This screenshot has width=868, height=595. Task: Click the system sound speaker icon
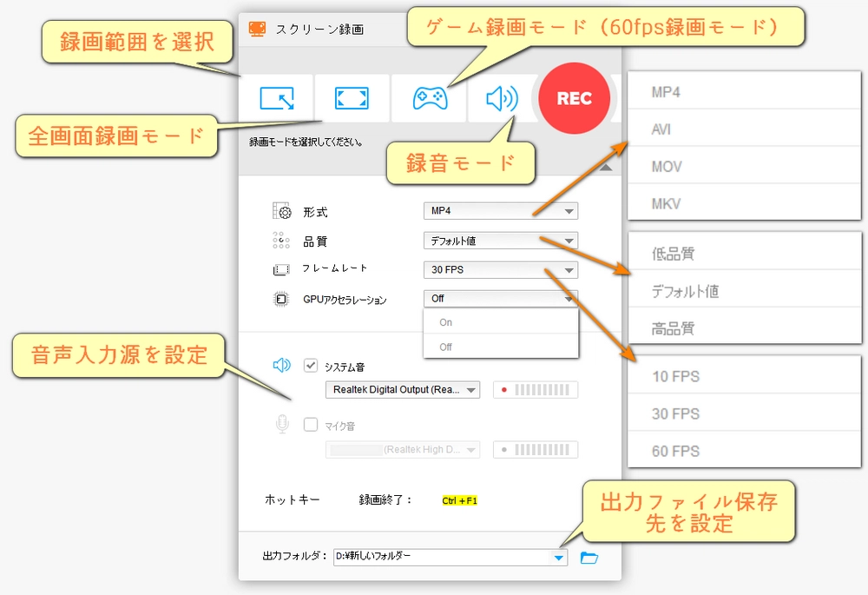click(x=282, y=366)
